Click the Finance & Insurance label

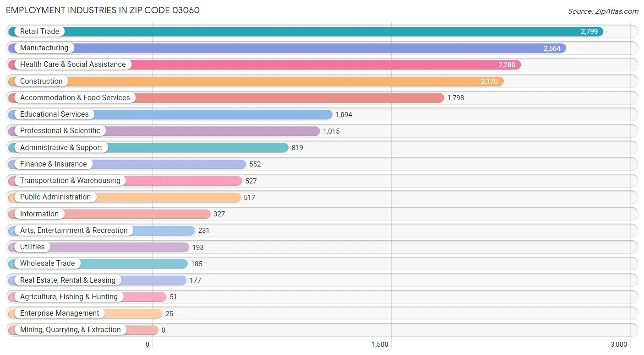pyautogui.click(x=53, y=164)
